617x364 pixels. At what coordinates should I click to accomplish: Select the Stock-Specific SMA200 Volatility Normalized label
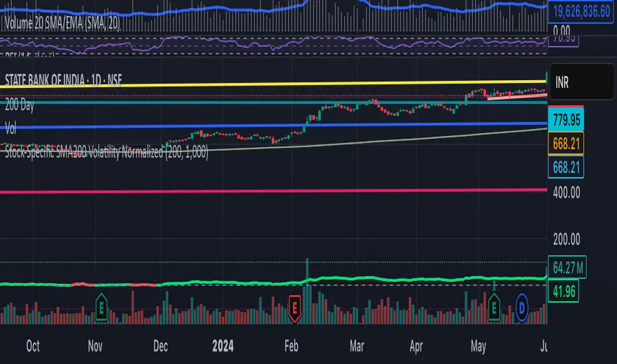pyautogui.click(x=107, y=152)
